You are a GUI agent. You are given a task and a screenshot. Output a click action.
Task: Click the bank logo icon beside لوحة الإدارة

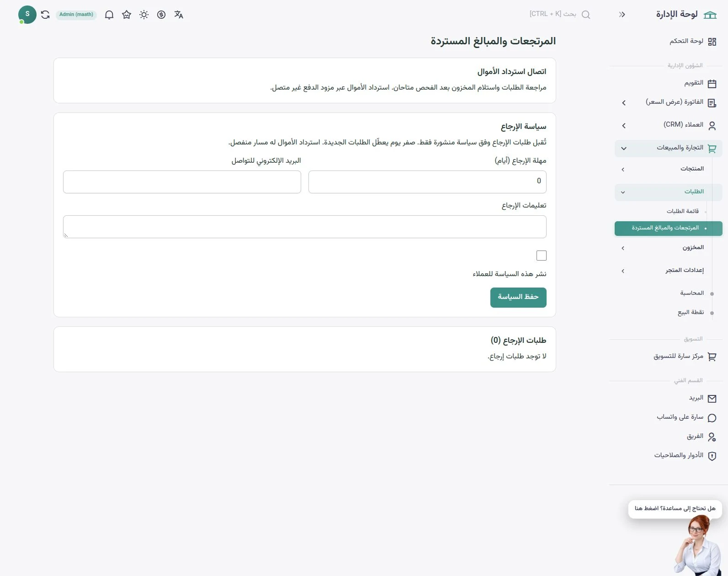710,15
